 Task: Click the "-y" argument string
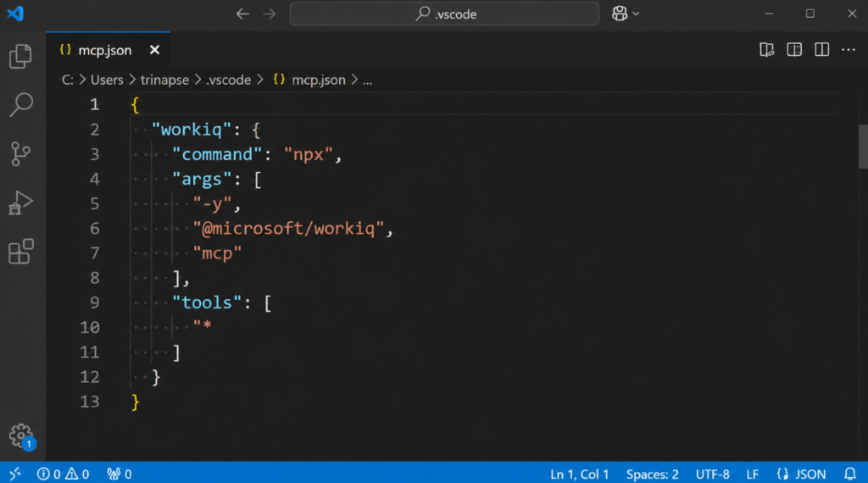click(x=212, y=204)
